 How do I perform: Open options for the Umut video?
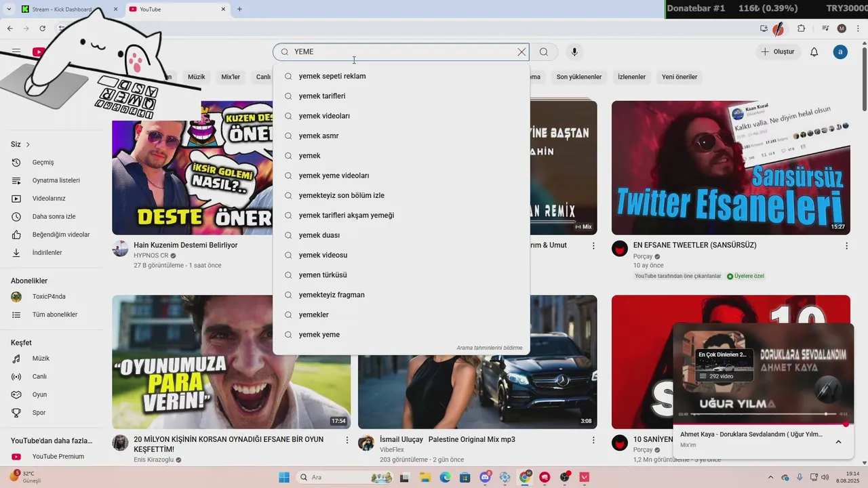point(593,246)
